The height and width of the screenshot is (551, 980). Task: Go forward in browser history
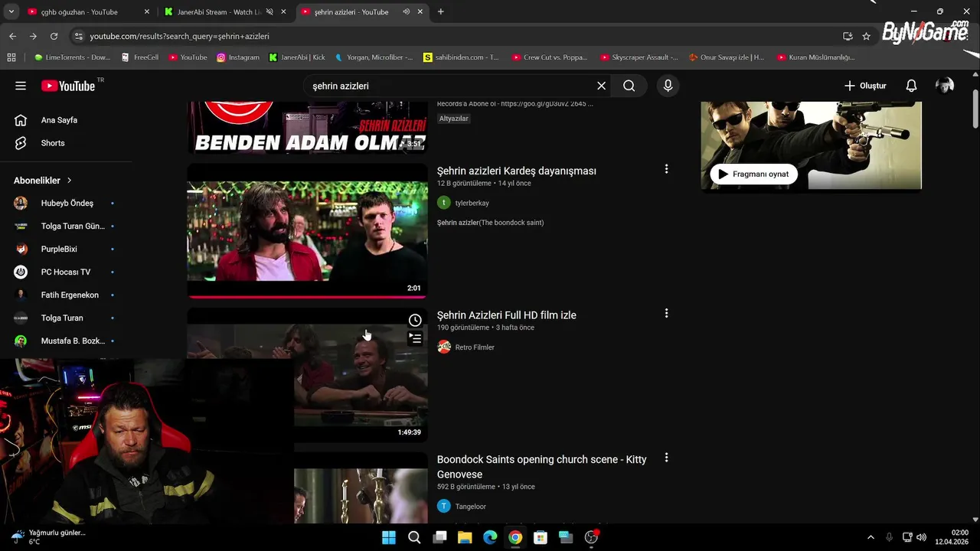coord(33,36)
